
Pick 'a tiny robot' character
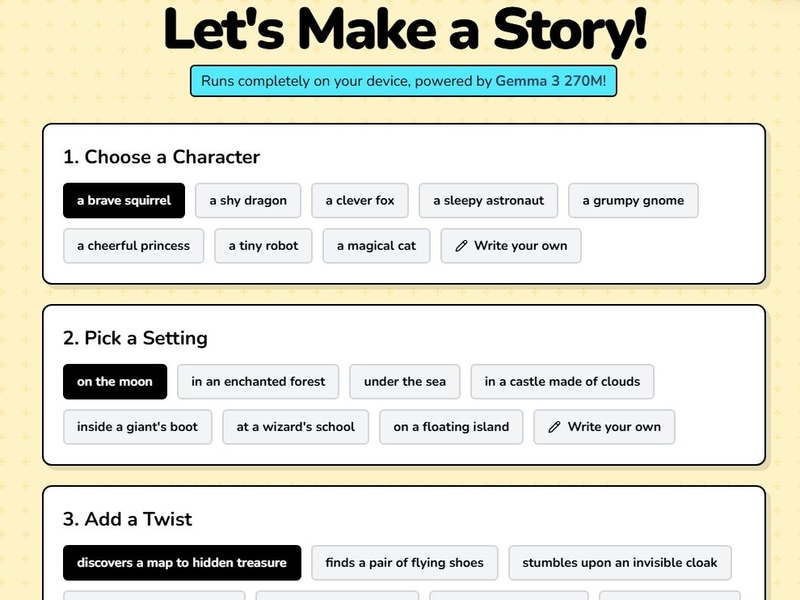tap(262, 246)
